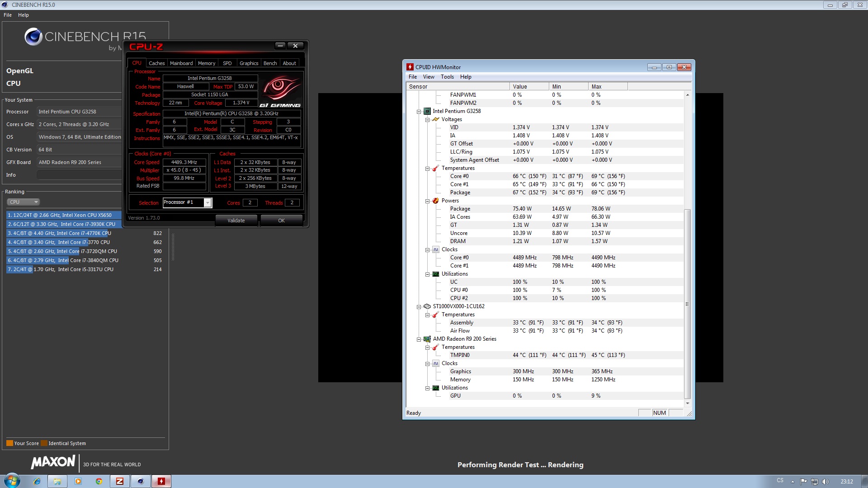
Task: Click the empty Info field in Cinebench
Action: (x=80, y=175)
